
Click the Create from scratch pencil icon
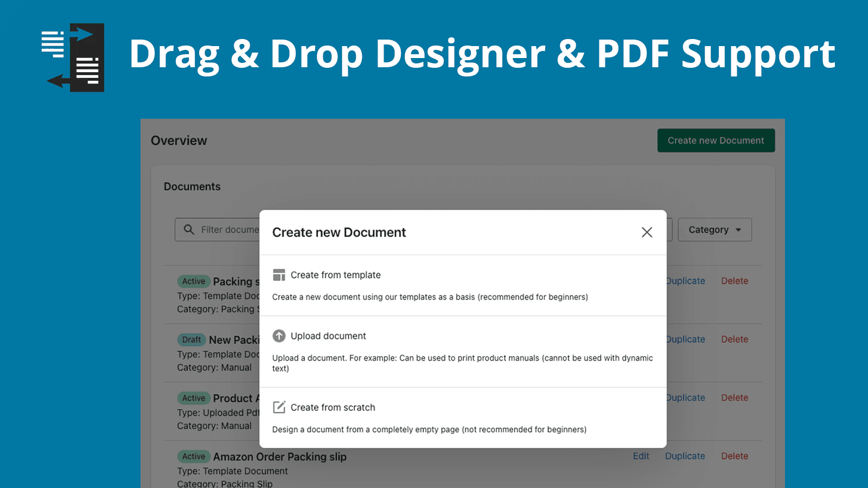pyautogui.click(x=279, y=407)
